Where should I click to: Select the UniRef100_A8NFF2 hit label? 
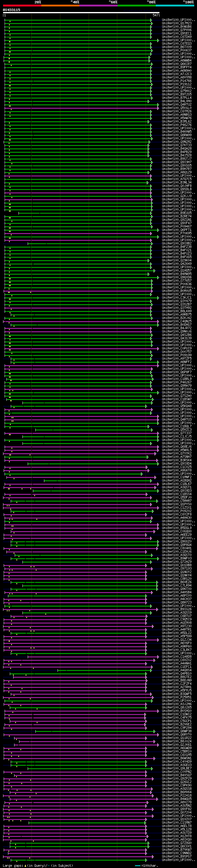tap(177, 362)
